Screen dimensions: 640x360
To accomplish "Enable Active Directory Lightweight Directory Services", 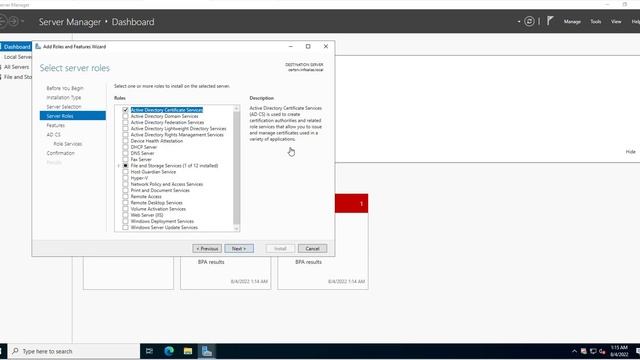I will pos(125,129).
